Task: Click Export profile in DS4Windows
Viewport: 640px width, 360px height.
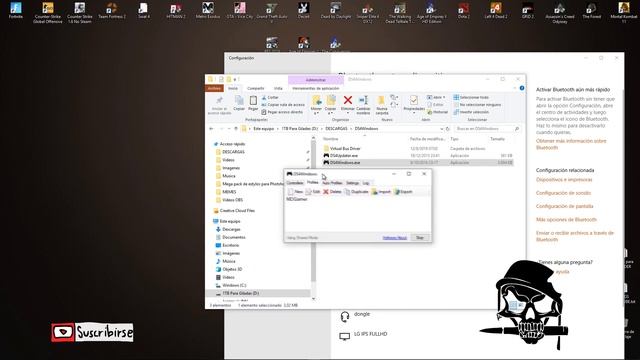Action: click(x=403, y=191)
